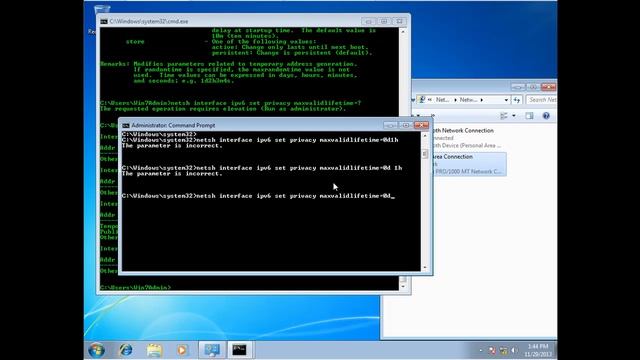Launch Internet Explorer from the taskbar
This screenshot has width=640, height=360.
(126, 350)
